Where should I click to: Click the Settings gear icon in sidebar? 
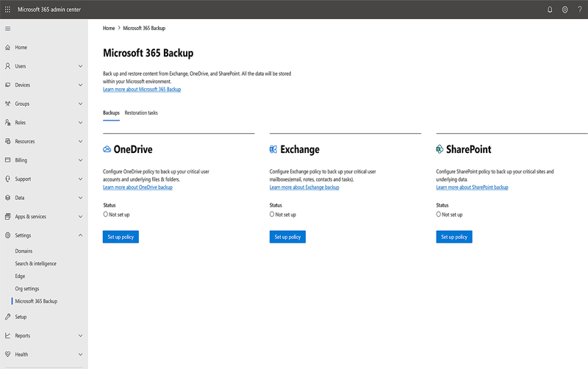(x=7, y=235)
